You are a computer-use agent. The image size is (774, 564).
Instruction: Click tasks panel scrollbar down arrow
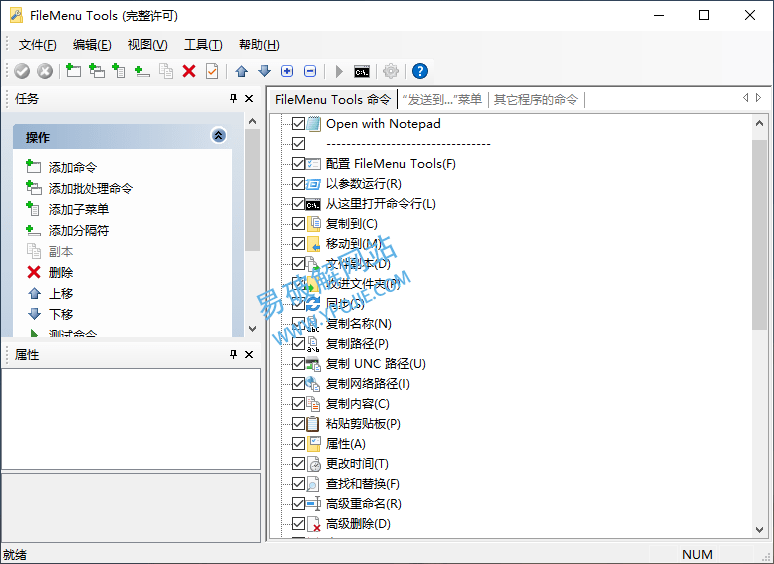click(x=252, y=328)
